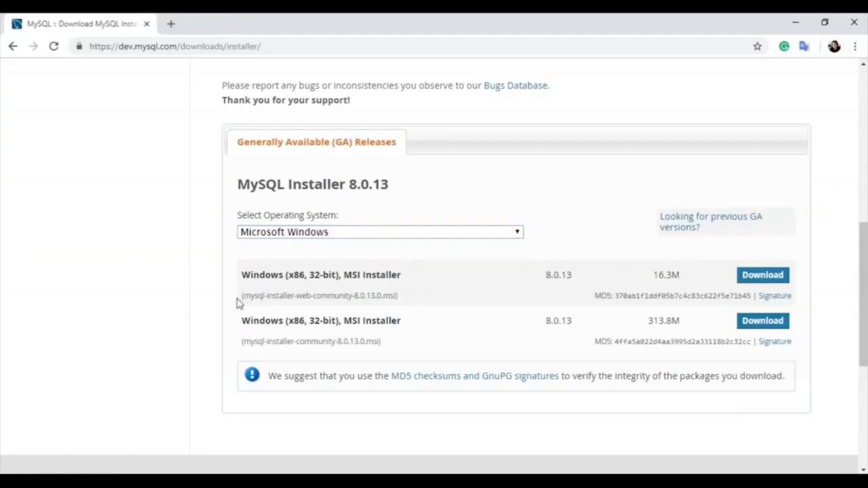
Task: Click the 16.3M file size text
Action: click(x=666, y=274)
